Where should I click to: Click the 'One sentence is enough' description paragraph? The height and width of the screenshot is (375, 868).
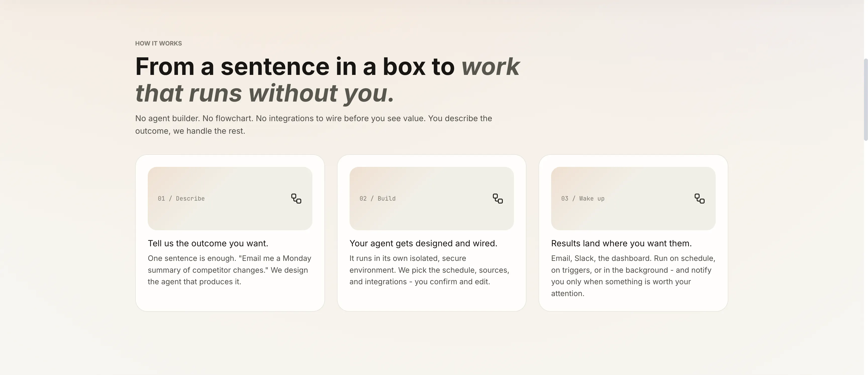(230, 270)
